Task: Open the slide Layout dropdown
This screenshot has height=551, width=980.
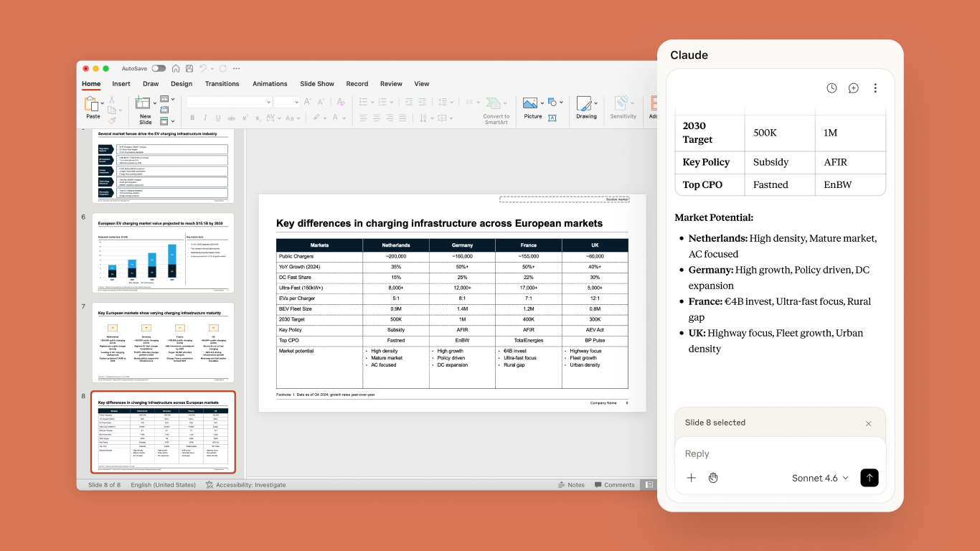Action: point(166,99)
